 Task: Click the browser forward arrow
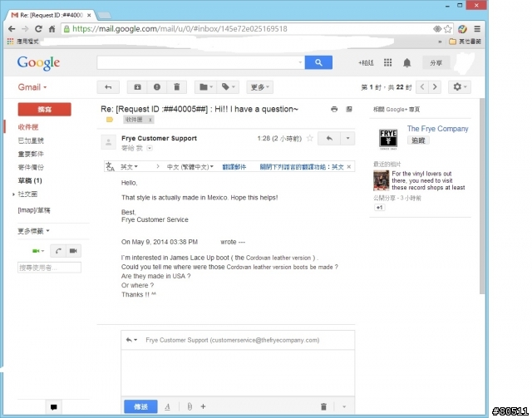coord(25,29)
